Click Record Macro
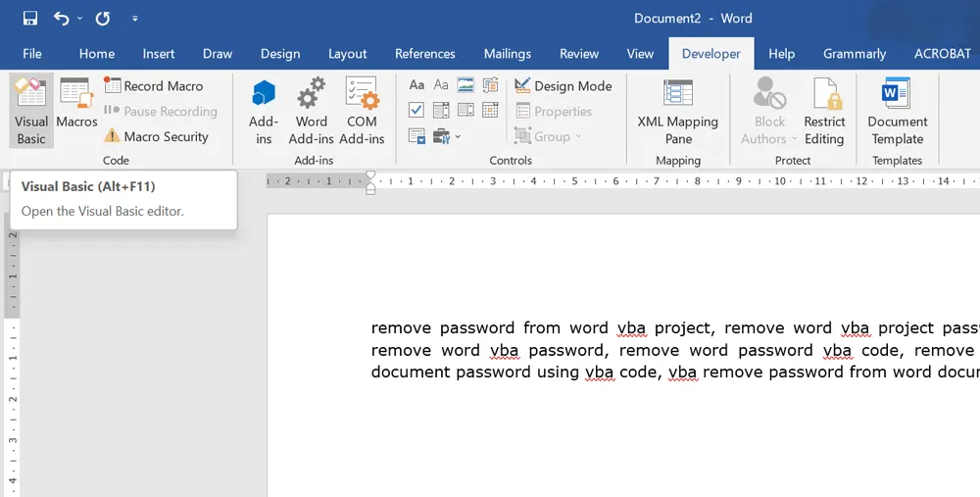This screenshot has height=497, width=980. 154,86
